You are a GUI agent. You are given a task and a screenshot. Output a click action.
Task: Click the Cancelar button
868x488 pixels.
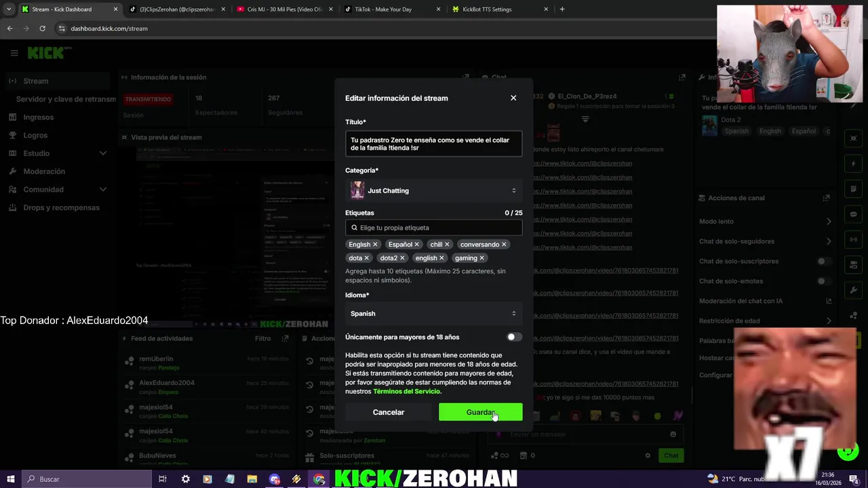[x=388, y=412]
